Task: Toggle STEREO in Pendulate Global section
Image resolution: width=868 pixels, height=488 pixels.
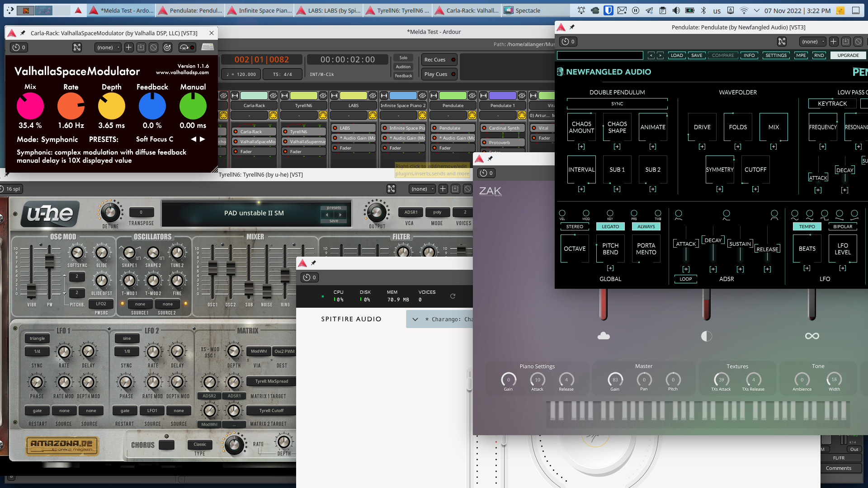Action: click(575, 227)
